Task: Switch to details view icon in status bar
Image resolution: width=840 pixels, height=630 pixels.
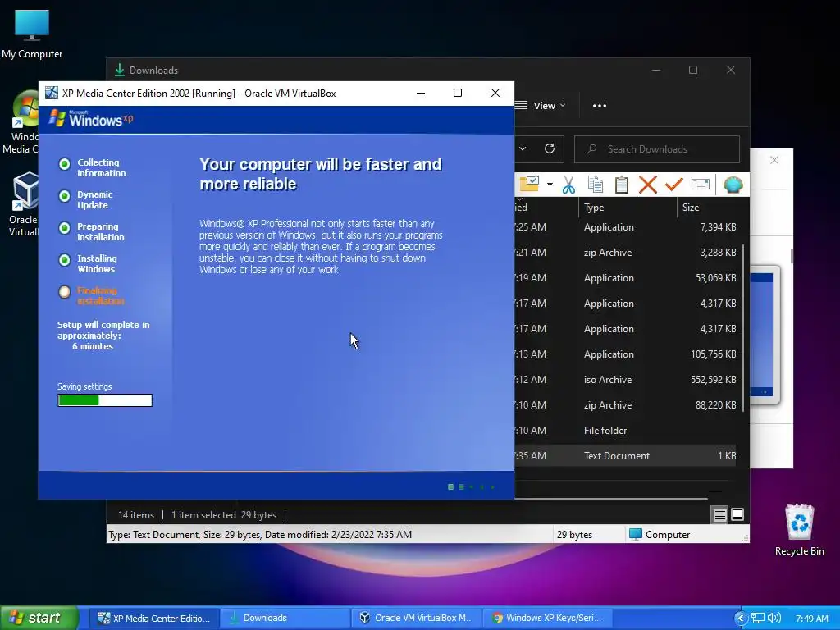Action: 720,515
